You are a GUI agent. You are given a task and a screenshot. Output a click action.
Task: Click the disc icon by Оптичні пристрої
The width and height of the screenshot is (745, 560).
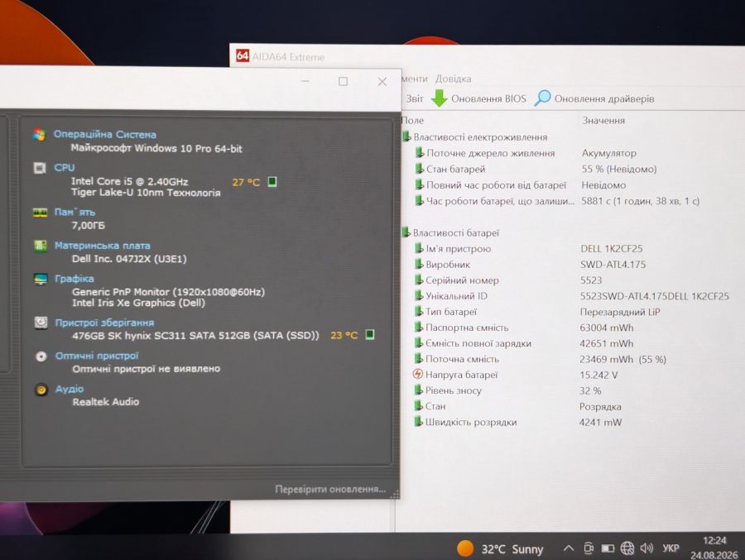[41, 357]
